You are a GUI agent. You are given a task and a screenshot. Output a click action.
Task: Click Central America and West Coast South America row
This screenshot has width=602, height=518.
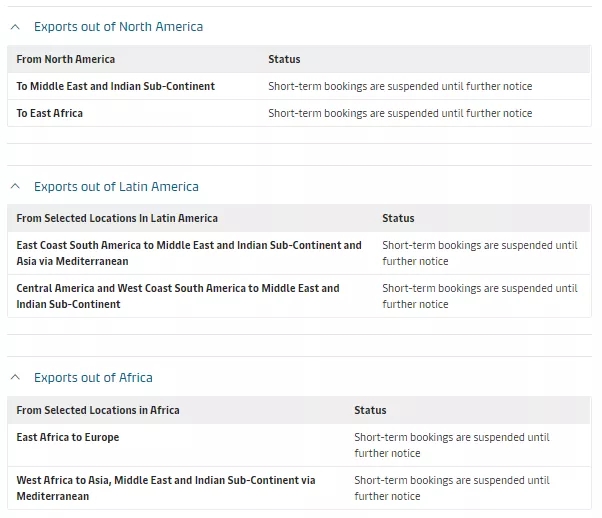(x=178, y=296)
